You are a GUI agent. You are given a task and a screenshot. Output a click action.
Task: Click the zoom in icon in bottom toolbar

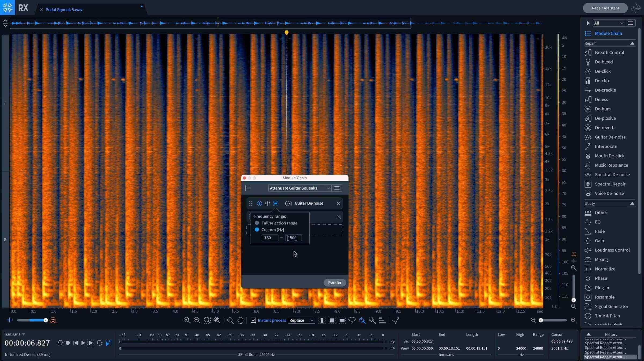point(187,320)
